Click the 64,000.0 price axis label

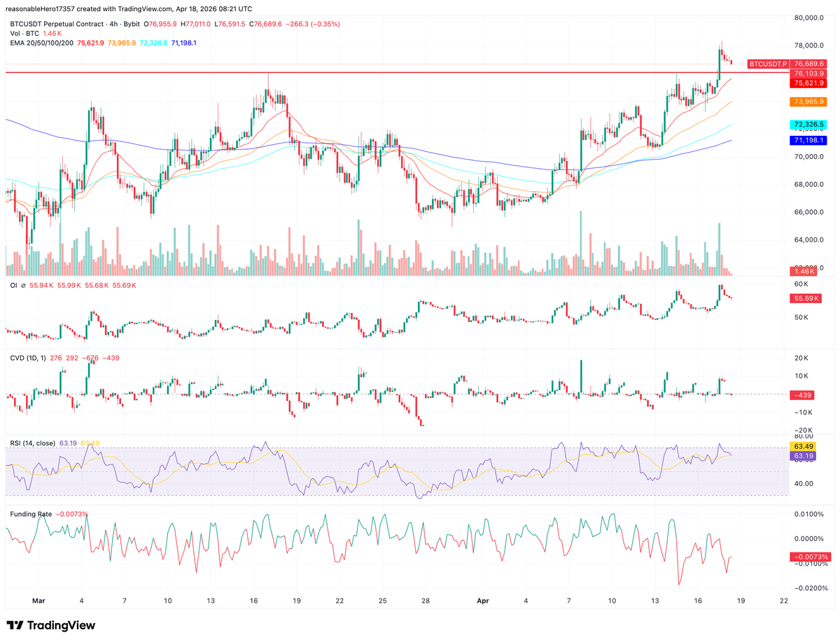pos(809,240)
